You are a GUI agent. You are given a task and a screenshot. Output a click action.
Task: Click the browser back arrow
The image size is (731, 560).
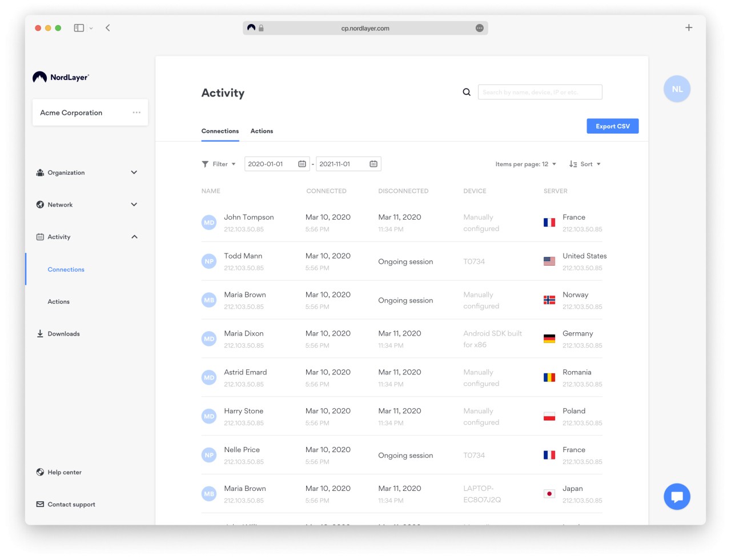pos(108,28)
